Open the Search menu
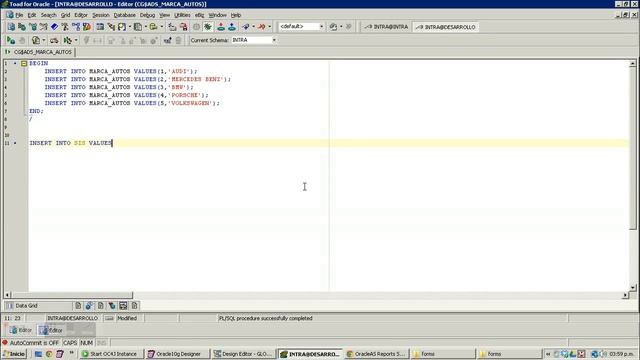Image resolution: width=640 pixels, height=360 pixels. coord(48,15)
